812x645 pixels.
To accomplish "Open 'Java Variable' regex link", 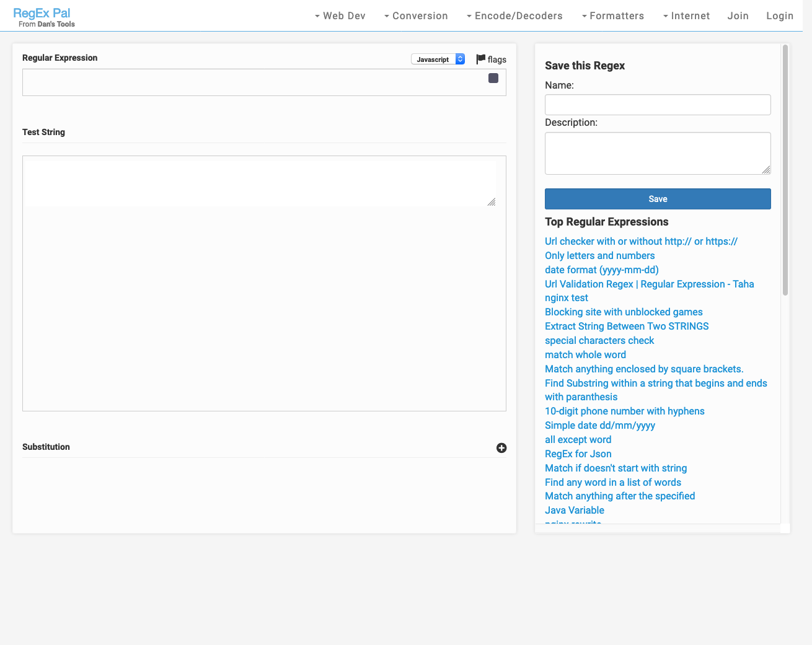I will [x=575, y=511].
